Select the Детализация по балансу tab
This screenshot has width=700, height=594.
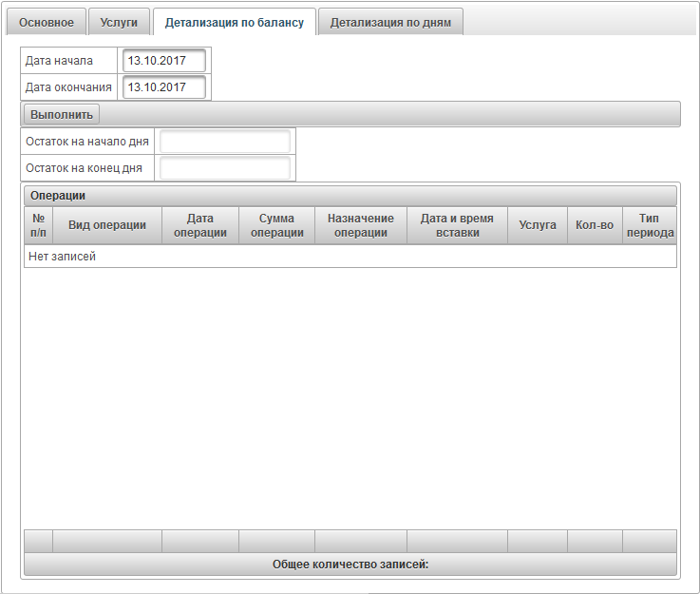coord(235,22)
